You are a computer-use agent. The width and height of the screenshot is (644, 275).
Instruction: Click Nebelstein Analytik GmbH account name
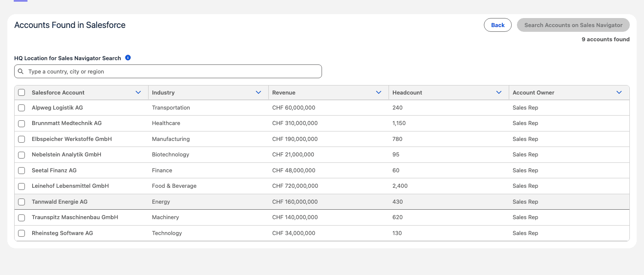pyautogui.click(x=67, y=154)
